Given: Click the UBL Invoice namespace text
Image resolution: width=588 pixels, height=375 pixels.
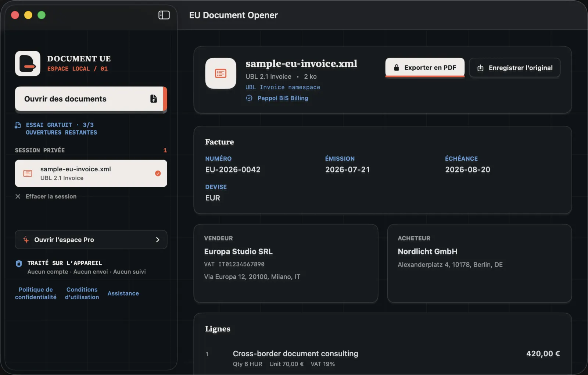Looking at the screenshot, I should pos(283,87).
